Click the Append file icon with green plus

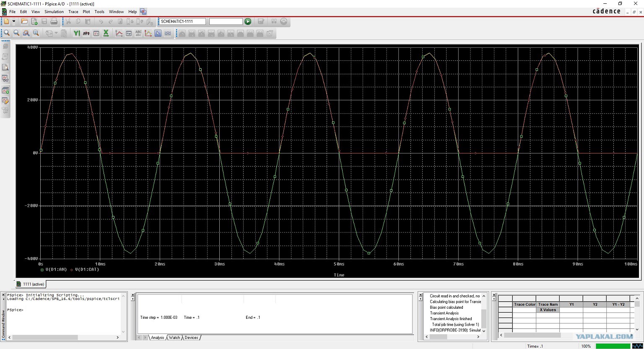click(x=34, y=21)
